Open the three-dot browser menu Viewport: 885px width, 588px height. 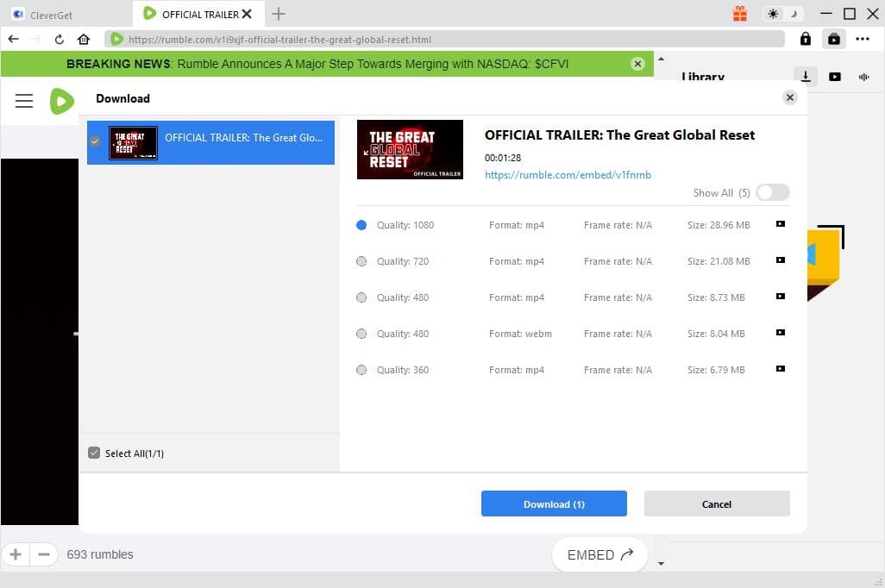(863, 39)
